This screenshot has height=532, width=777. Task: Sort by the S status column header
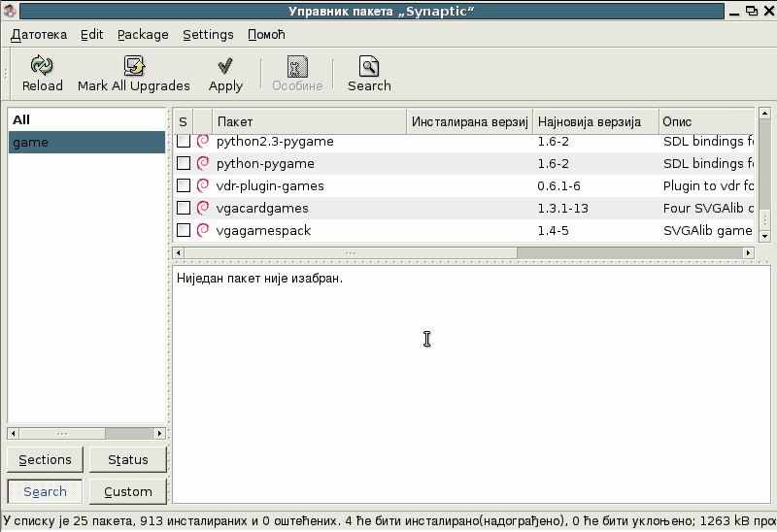183,122
